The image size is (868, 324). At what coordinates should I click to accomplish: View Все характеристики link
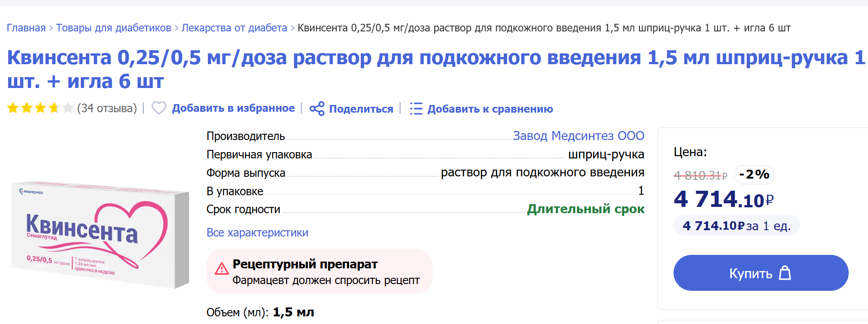(257, 232)
